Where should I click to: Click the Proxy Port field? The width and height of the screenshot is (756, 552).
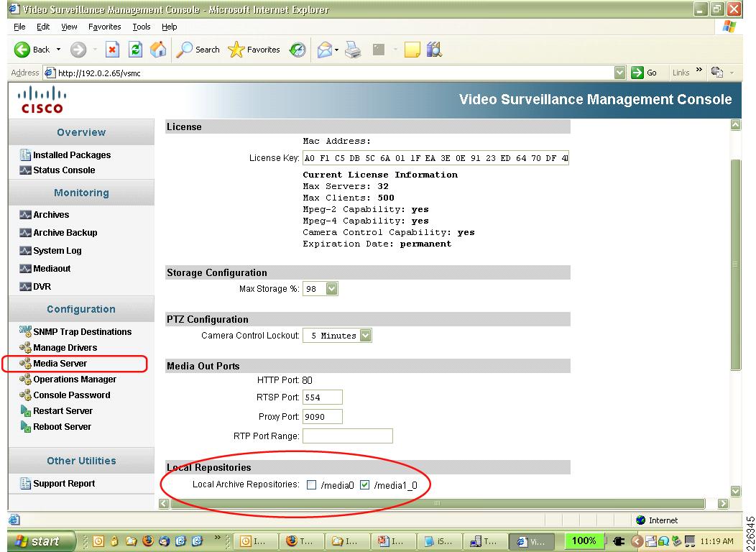[x=323, y=417]
